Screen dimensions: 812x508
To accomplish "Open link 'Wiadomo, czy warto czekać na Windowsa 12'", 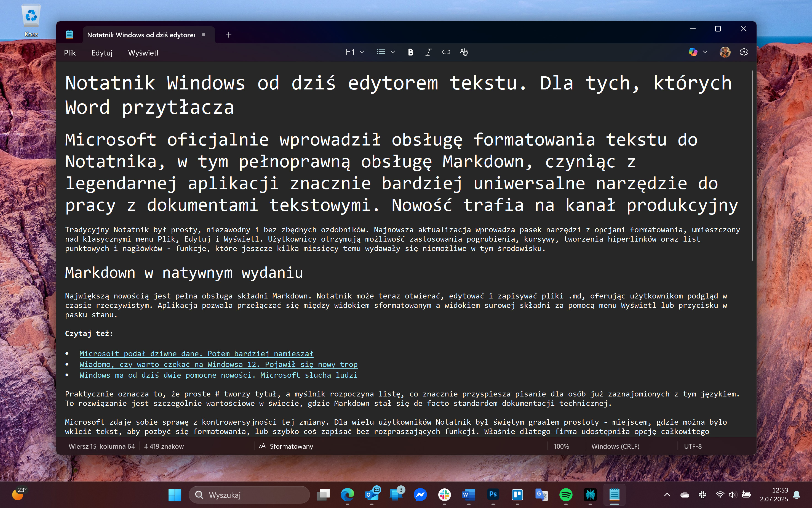I will click(x=218, y=364).
